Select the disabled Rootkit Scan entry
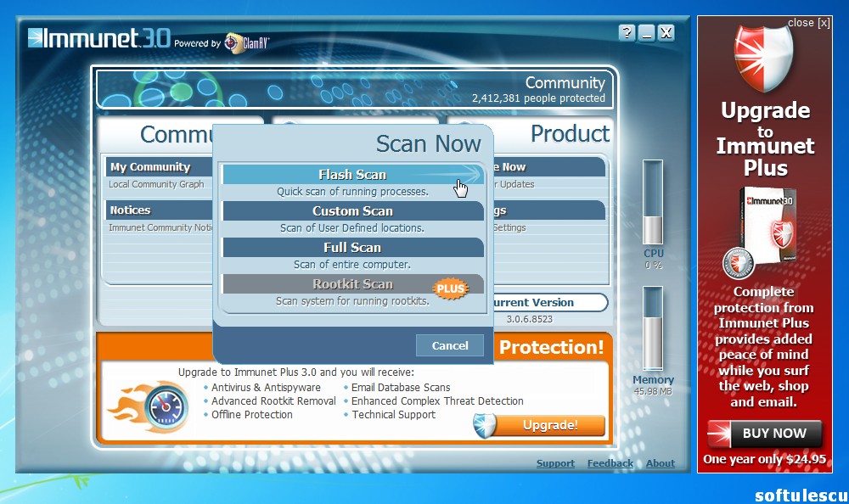 (353, 283)
